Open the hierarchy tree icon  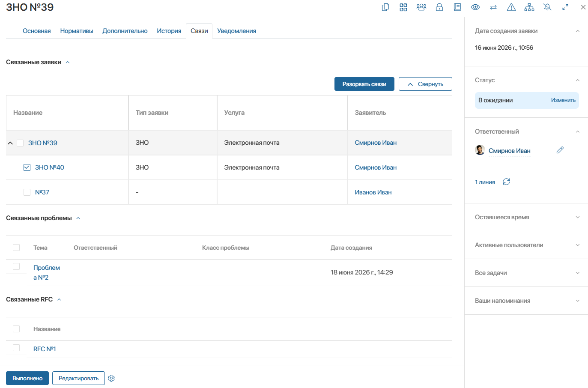tap(529, 7)
